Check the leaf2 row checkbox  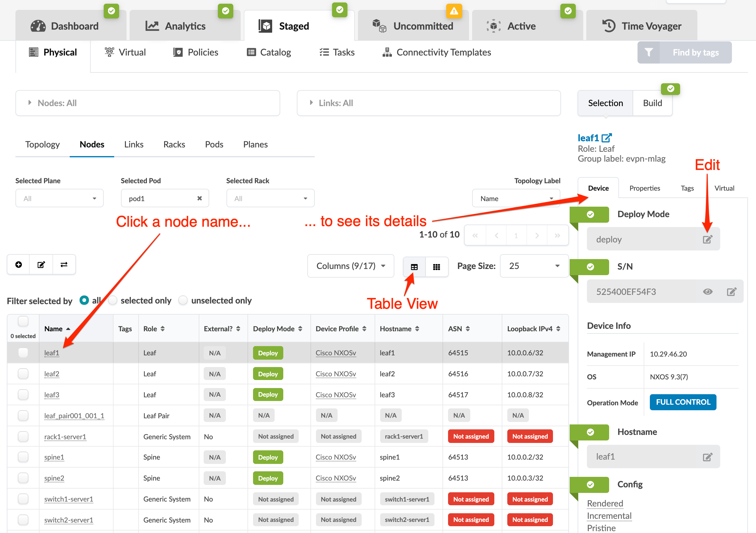[x=23, y=374]
